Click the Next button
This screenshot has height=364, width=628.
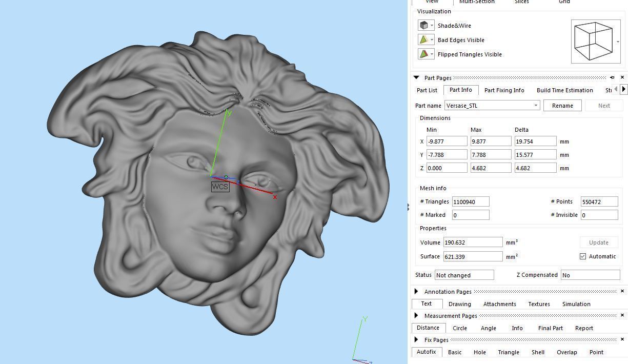[x=604, y=106]
